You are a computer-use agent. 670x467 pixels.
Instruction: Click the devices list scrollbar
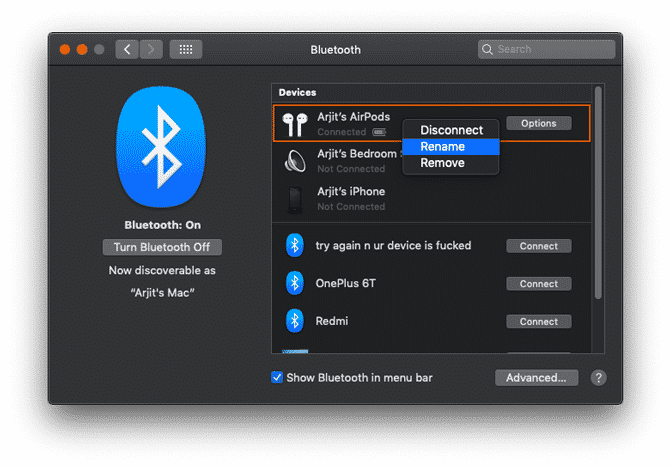click(598, 192)
